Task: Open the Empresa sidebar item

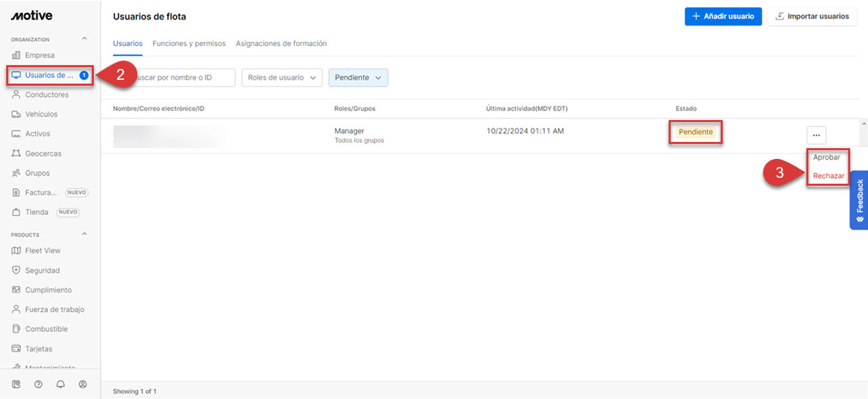Action: [39, 55]
